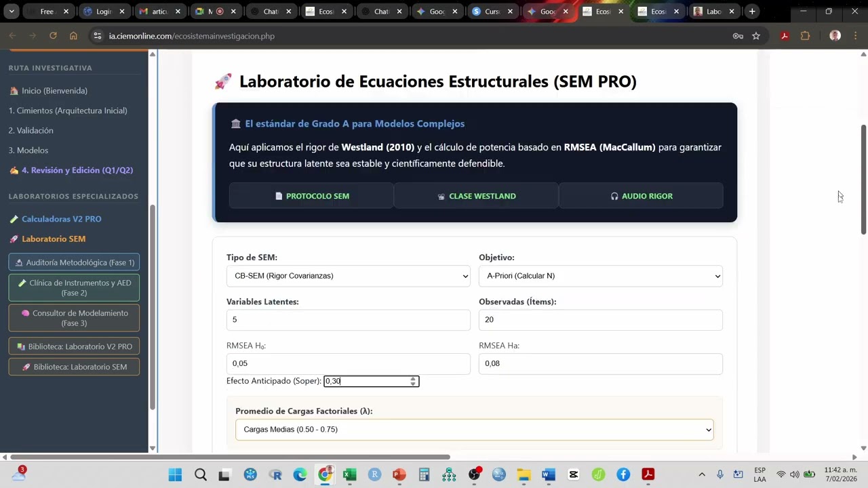868x488 pixels.
Task: Open the browser home page icon
Action: pyautogui.click(x=73, y=36)
